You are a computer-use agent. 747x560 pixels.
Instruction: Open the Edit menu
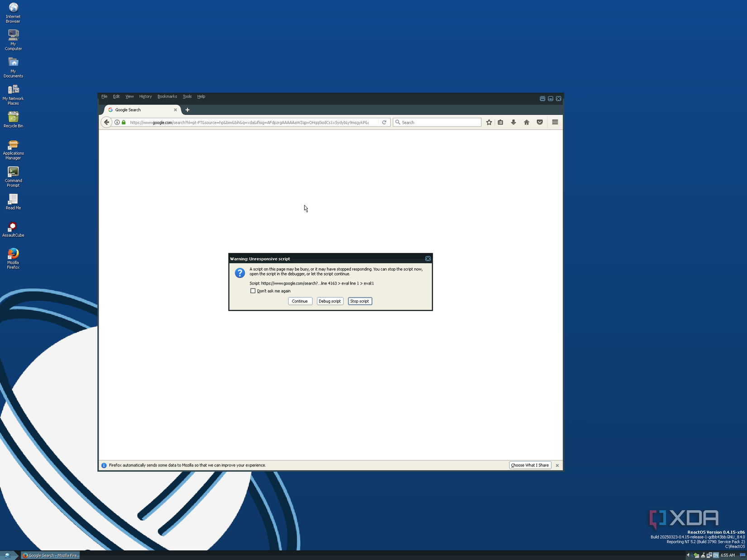point(116,96)
